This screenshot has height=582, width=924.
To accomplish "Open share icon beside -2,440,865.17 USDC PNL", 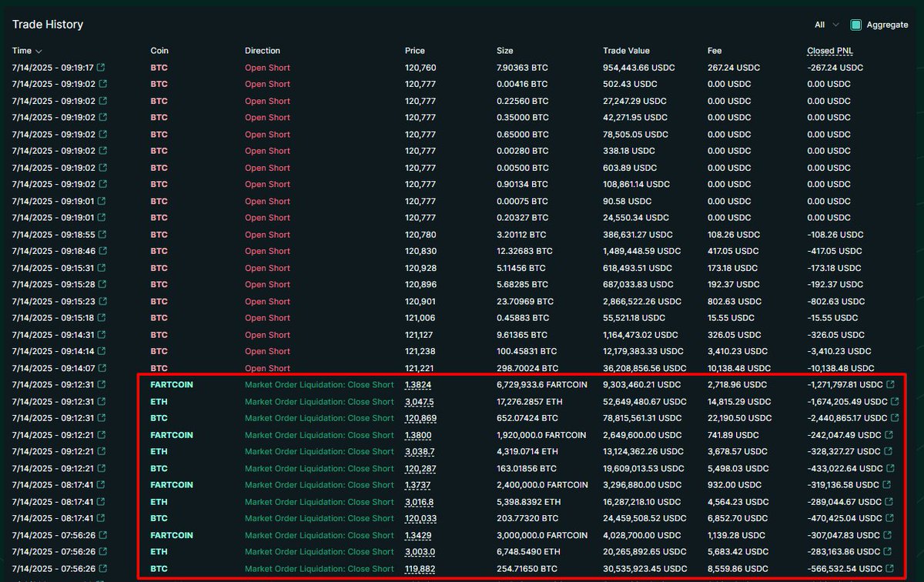I will click(x=894, y=418).
